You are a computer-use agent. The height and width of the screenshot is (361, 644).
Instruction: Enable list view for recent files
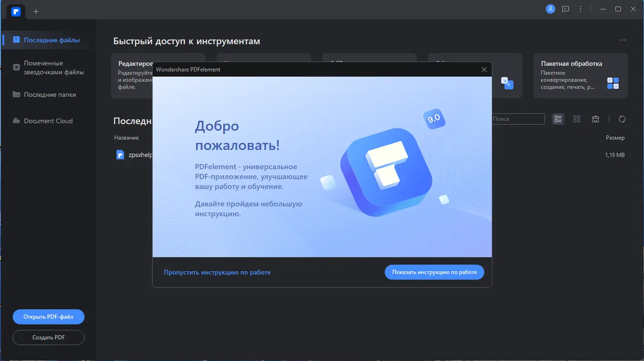pyautogui.click(x=558, y=119)
